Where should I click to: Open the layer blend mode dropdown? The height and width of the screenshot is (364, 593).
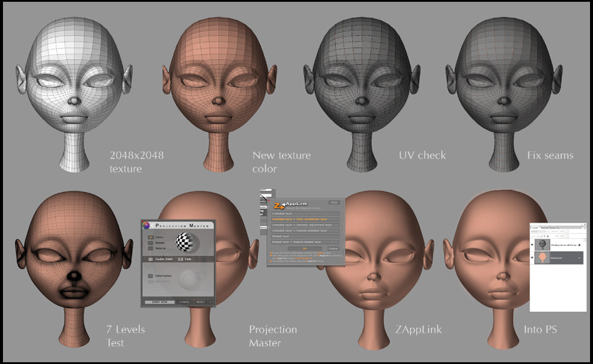541,232
